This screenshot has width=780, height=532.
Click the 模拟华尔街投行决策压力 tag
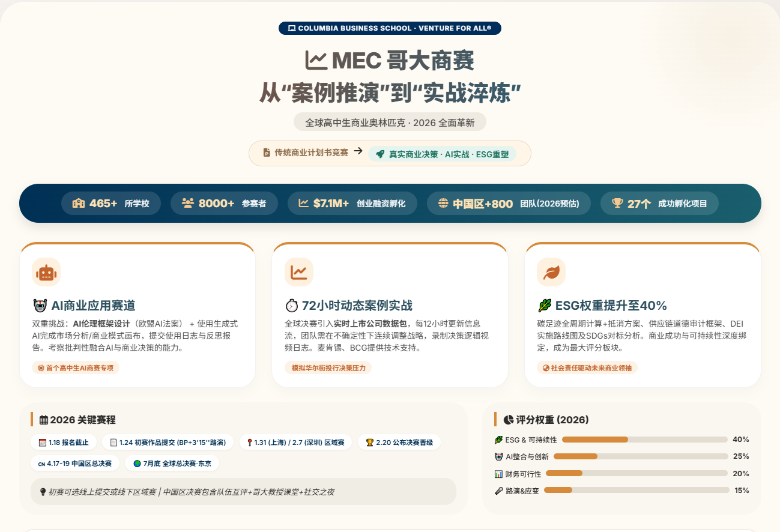pyautogui.click(x=328, y=368)
